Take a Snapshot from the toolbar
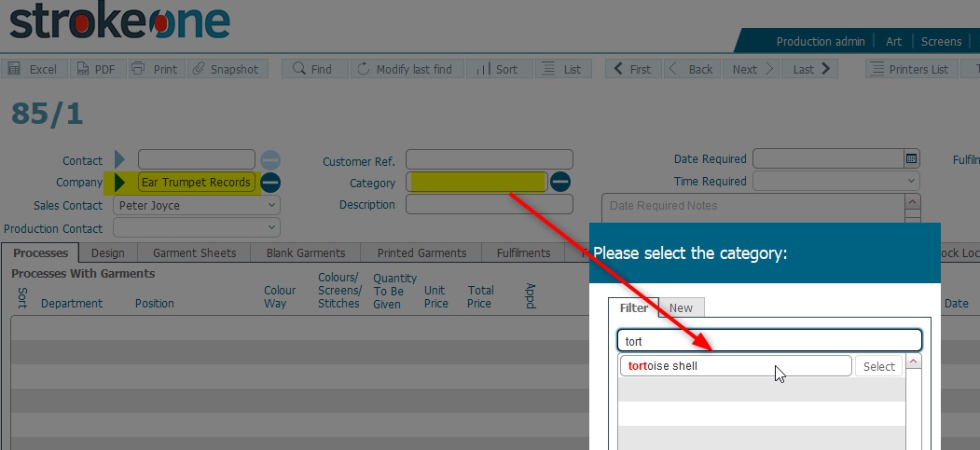 coord(225,69)
